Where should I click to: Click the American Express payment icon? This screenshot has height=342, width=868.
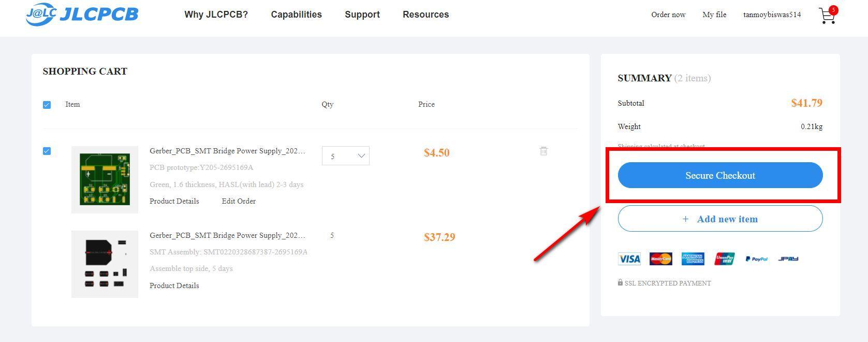point(693,259)
